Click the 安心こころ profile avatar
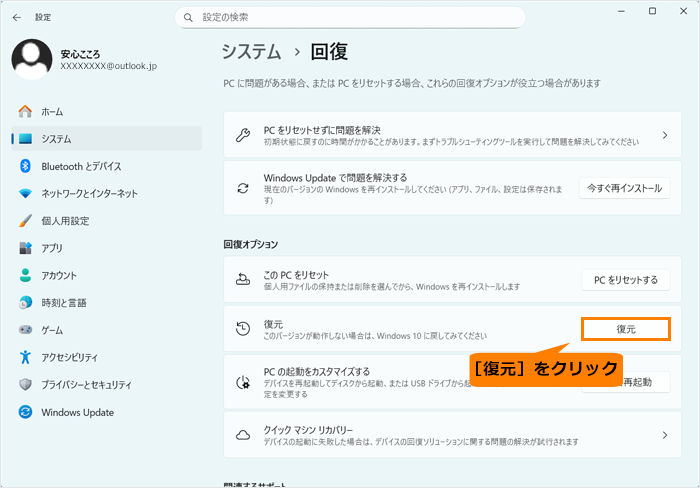The image size is (700, 488). [x=32, y=59]
